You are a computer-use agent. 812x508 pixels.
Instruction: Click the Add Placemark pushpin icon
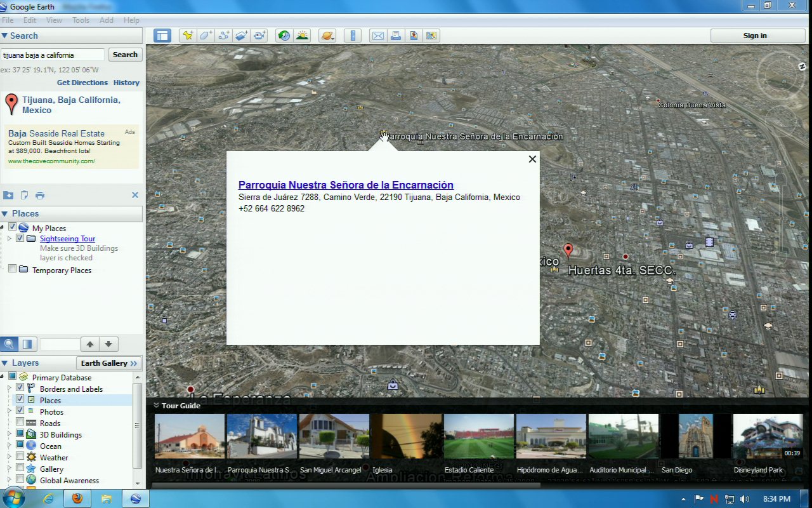188,36
